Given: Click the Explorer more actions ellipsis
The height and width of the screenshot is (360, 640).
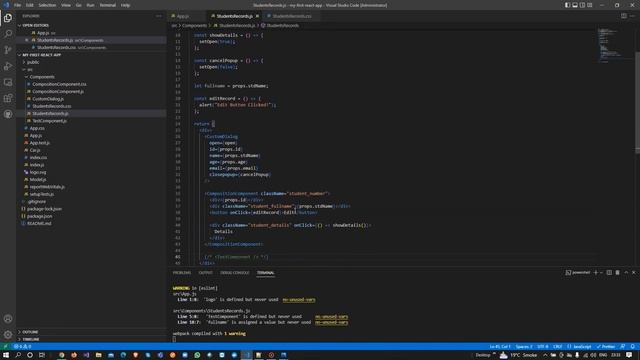Looking at the screenshot, I should [159, 16].
